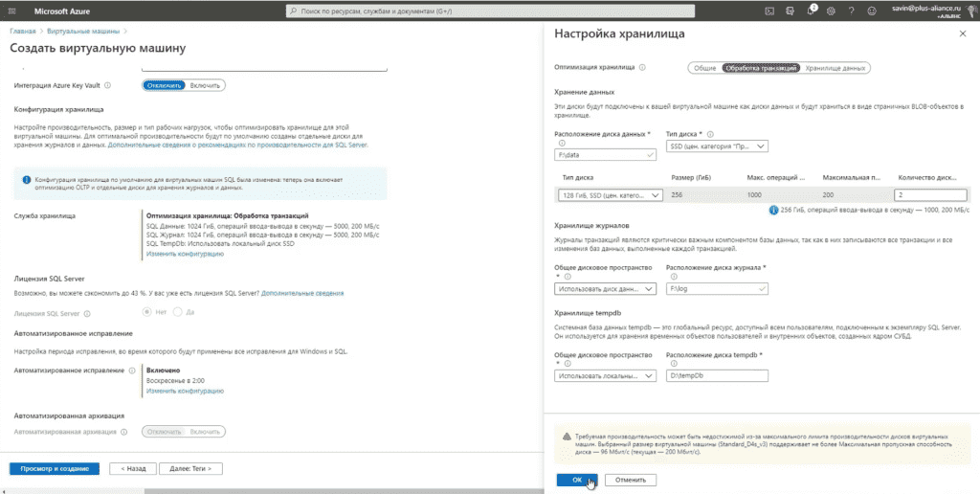Click the Виртуальные машины breadcrumb
980x494 pixels.
coord(82,31)
